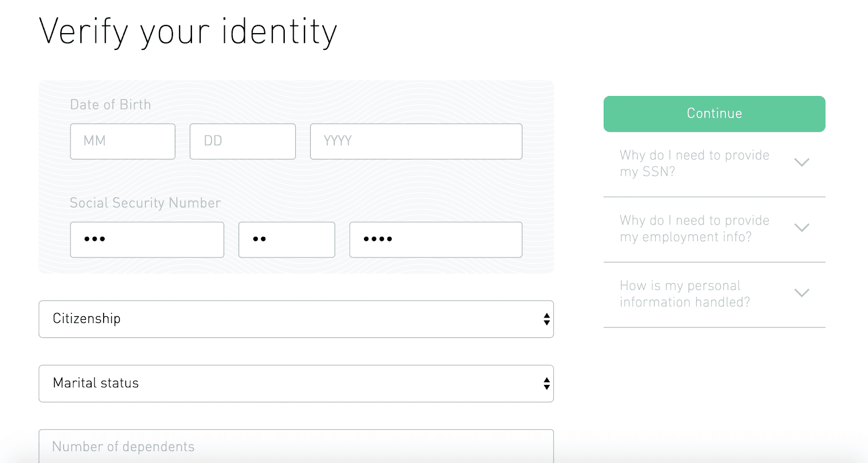Click the chevron icon beside employment info question
The image size is (868, 463).
pos(802,228)
